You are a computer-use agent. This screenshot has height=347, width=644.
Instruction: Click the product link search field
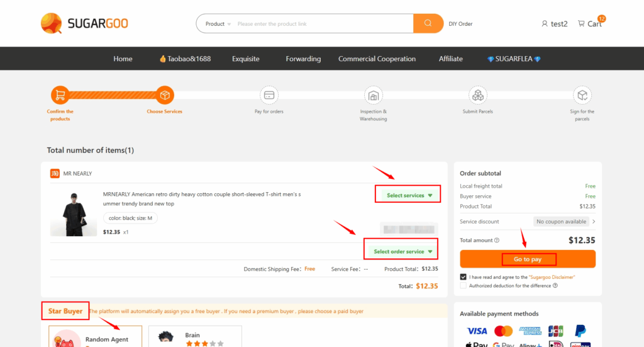[324, 24]
